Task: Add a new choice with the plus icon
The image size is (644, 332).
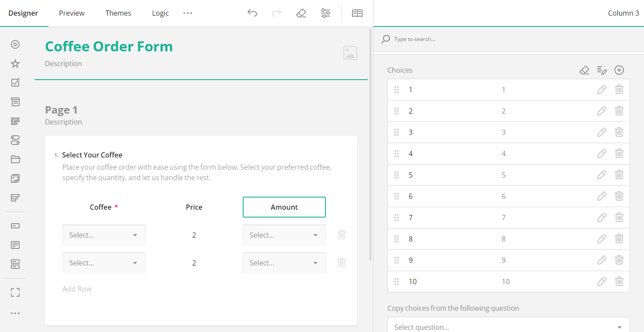Action: (619, 70)
